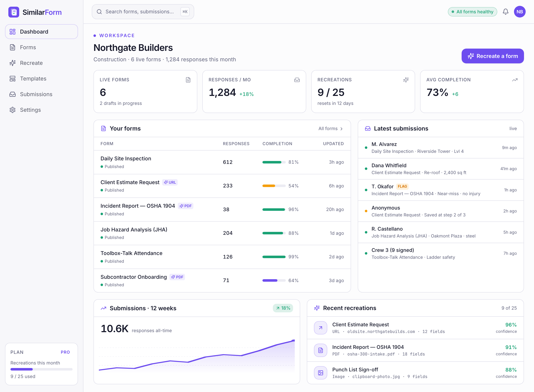Viewport: 534px width, 392px height.
Task: Click the trend icon beside Submissions 12 weeks
Action: tap(103, 308)
